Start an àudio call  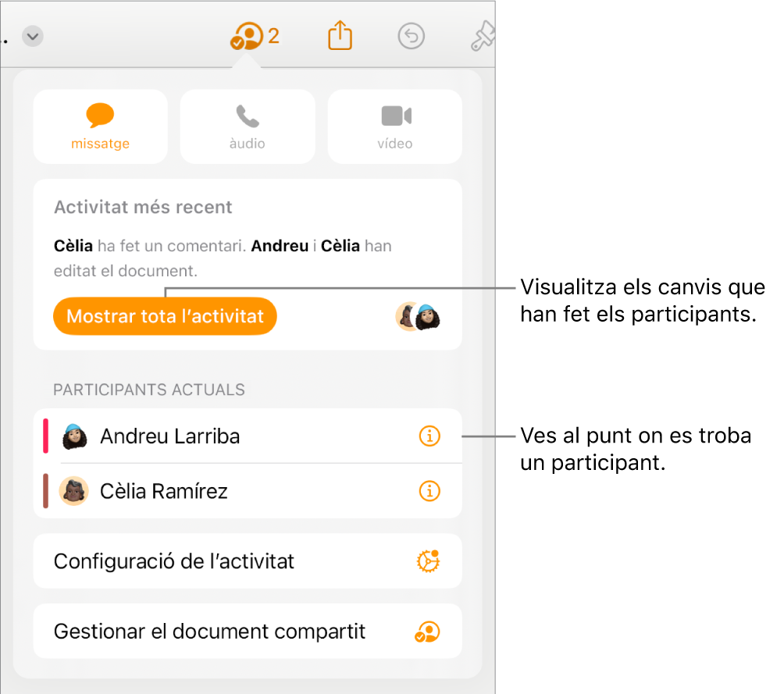pos(248,126)
